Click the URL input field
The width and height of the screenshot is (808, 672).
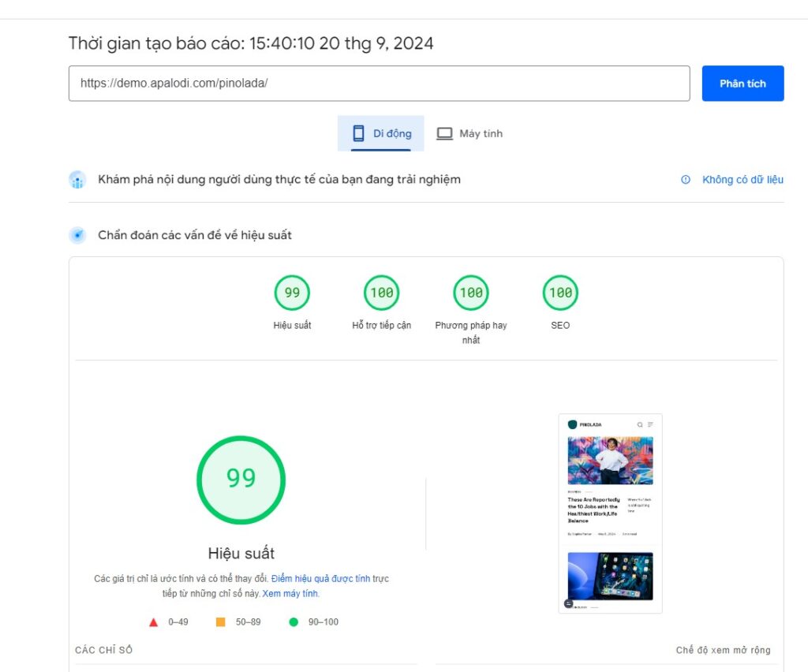pos(379,83)
